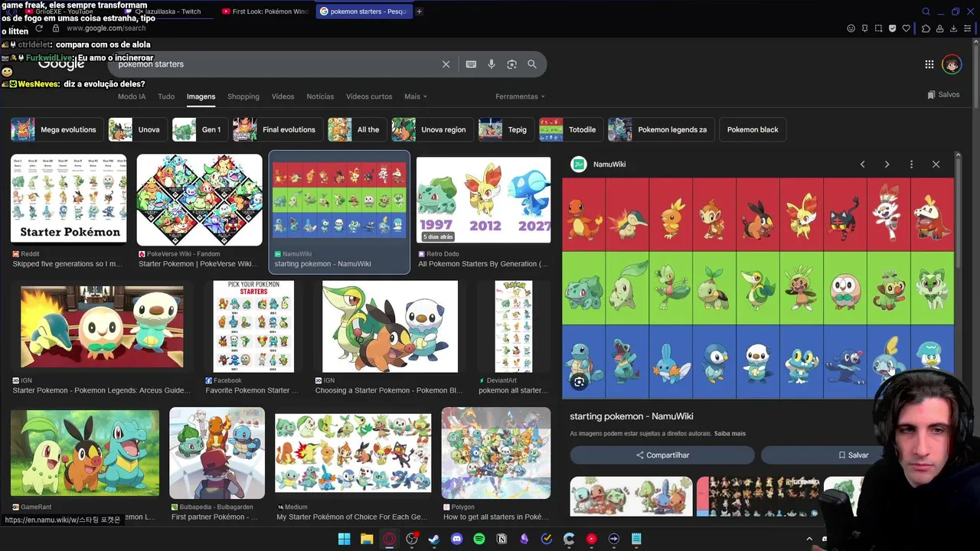Show hidden system tray icons chevron

coord(809,539)
